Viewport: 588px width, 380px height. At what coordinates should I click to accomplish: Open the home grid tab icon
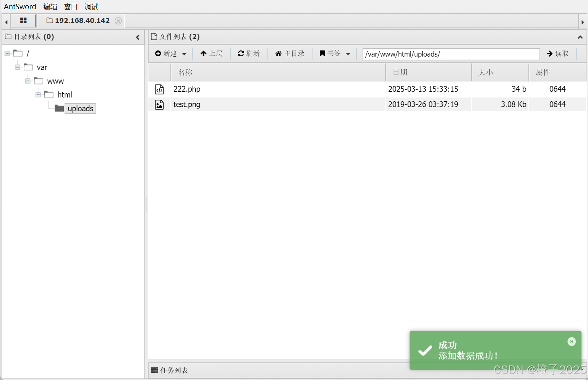coord(23,21)
